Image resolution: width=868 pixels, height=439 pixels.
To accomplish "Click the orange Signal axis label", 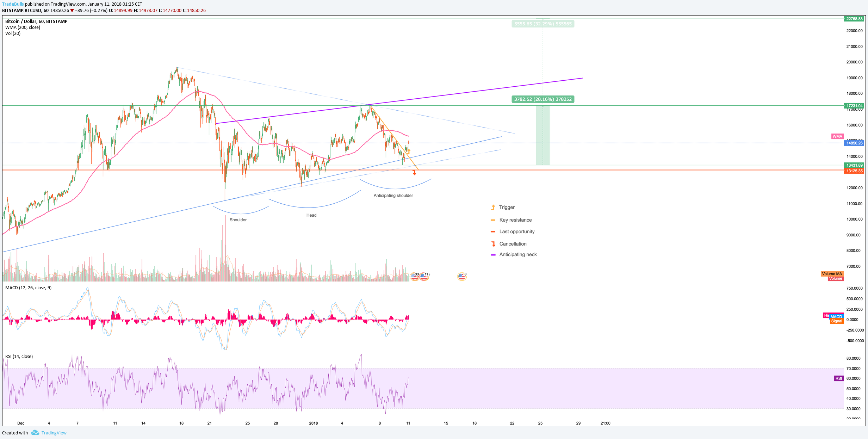I will point(837,321).
